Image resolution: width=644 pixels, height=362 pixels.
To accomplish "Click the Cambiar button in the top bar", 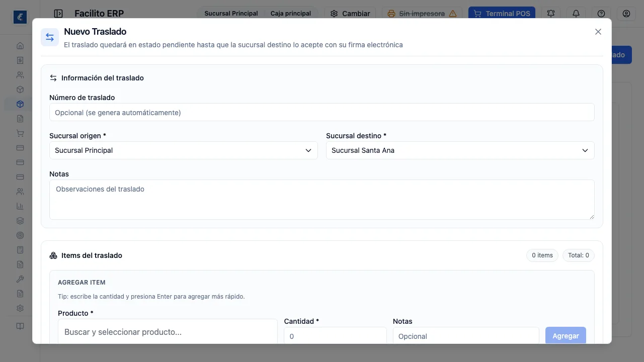I will coord(350,14).
